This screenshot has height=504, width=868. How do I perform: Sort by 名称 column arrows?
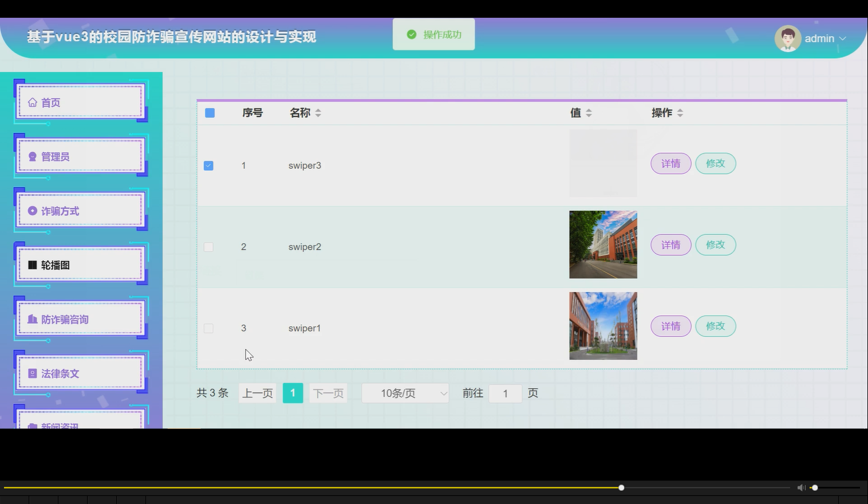318,113
